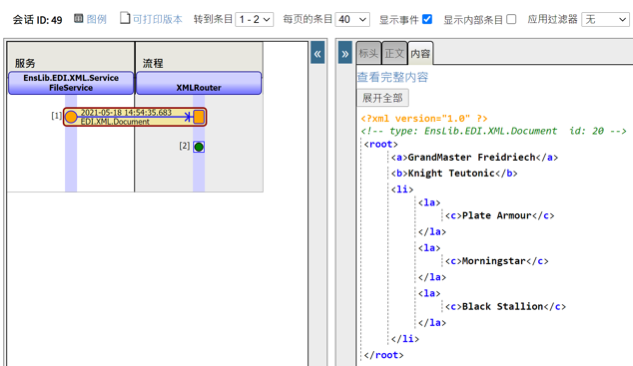The width and height of the screenshot is (633, 366).
Task: Click the xml version="1.0" declaration line
Action: (424, 119)
